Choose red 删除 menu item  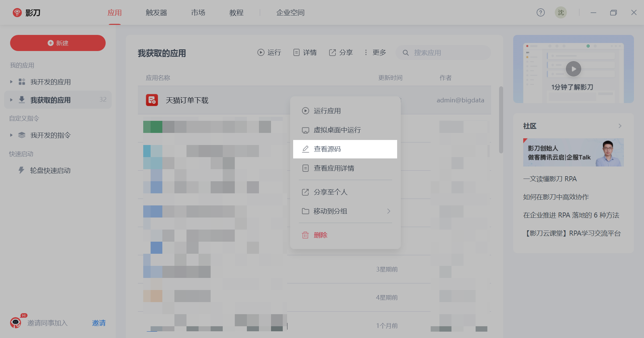345,235
